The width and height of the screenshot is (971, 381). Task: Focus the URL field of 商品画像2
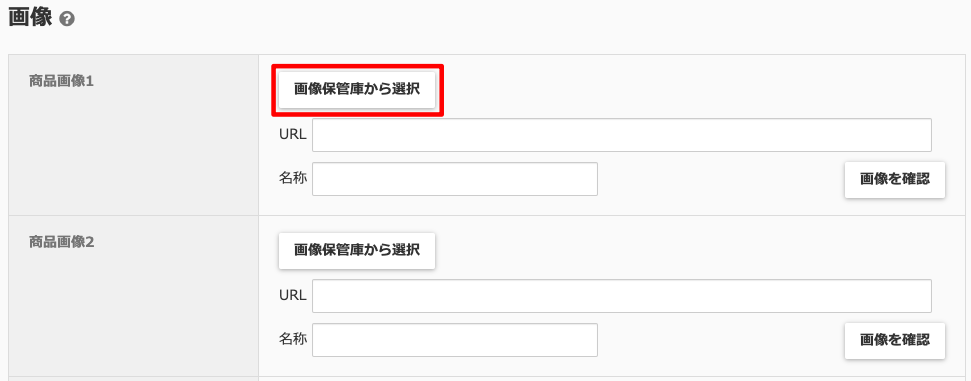(622, 296)
